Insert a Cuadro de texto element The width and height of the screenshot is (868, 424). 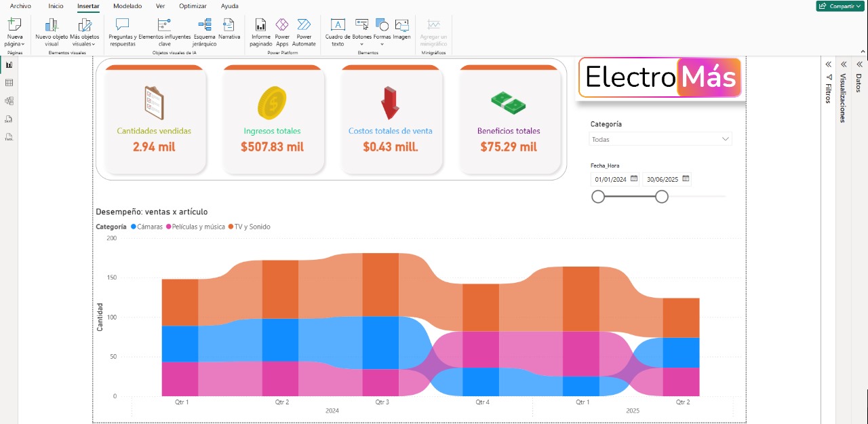point(338,32)
